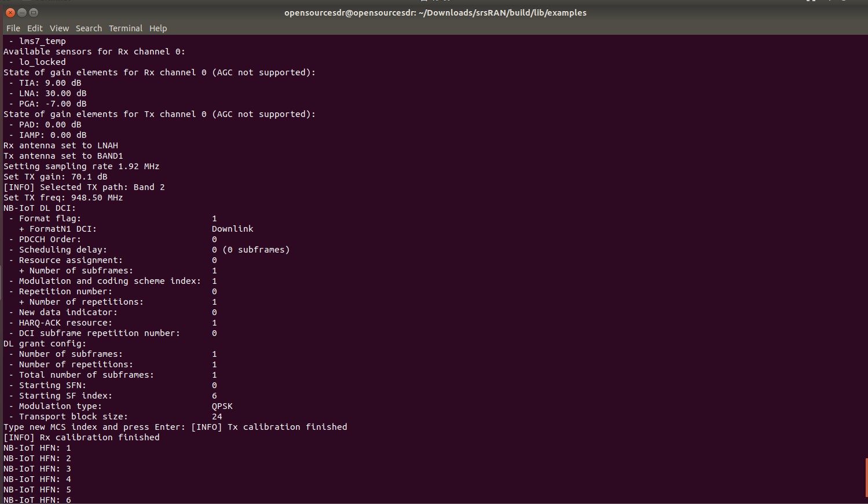
Task: Click 'Transport block size:' row
Action: tap(115, 417)
